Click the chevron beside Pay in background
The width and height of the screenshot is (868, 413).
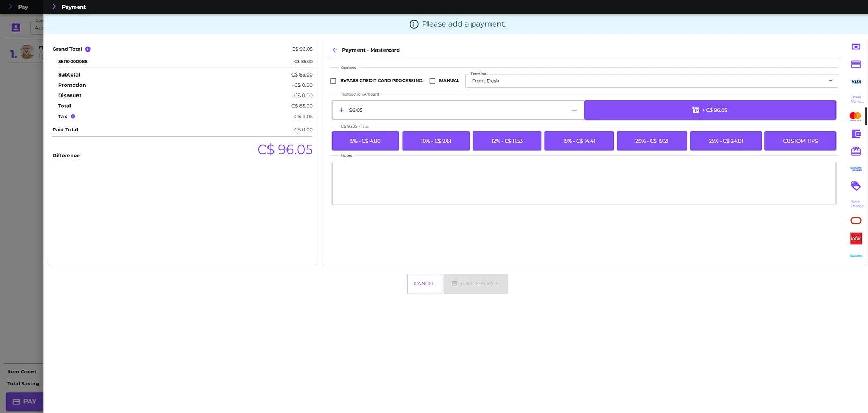(x=10, y=7)
